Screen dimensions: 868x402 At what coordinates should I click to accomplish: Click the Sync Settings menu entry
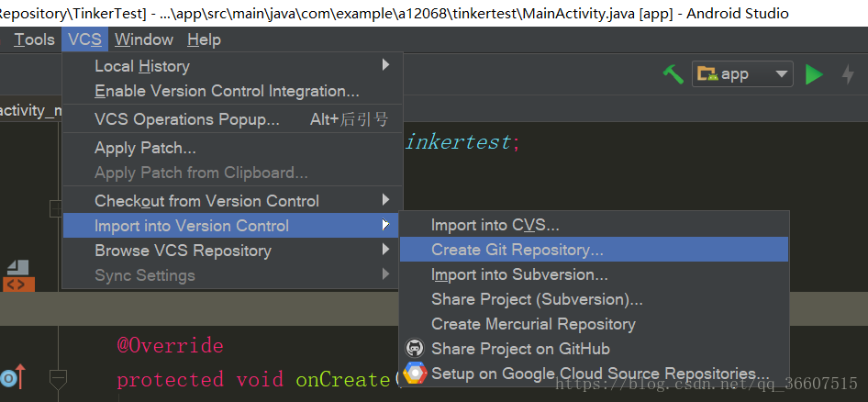tap(232, 275)
